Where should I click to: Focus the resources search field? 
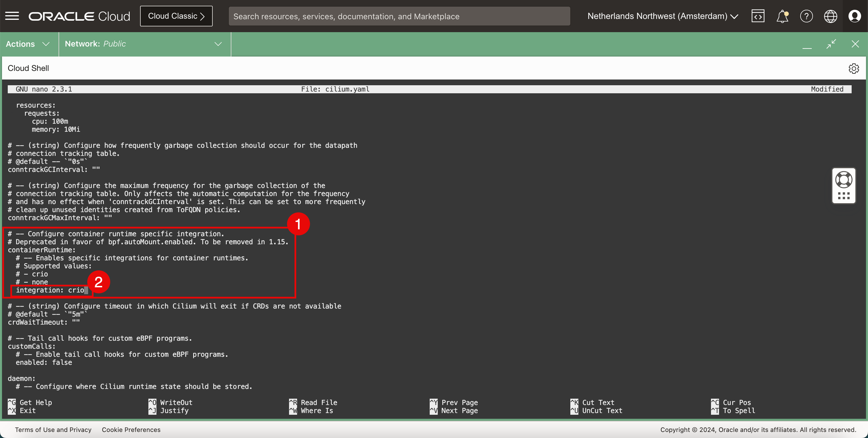click(399, 16)
